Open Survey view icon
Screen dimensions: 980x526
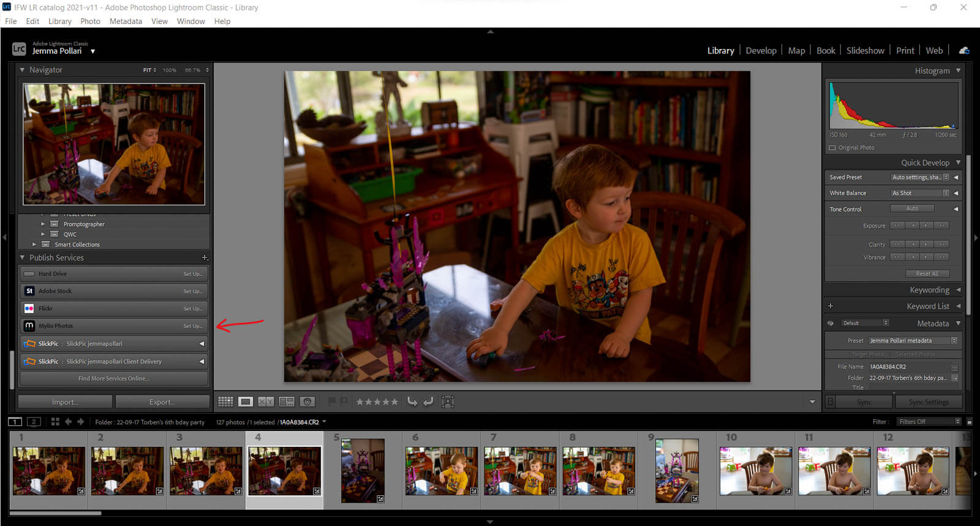(287, 402)
